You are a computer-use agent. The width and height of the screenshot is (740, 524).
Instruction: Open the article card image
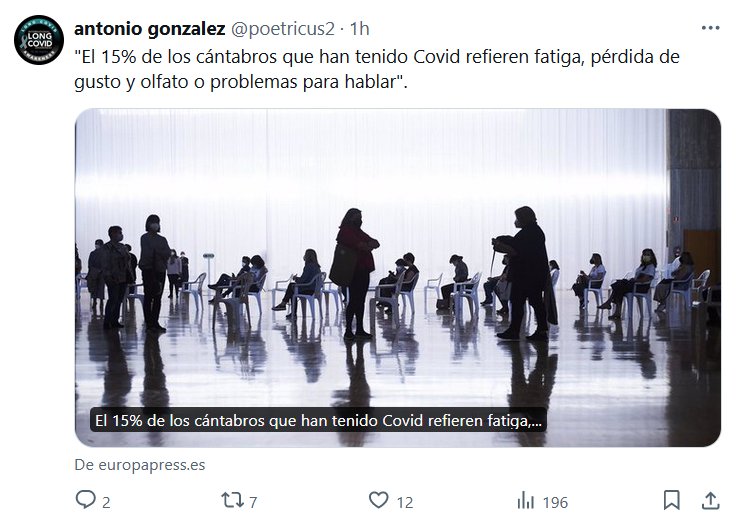tap(397, 278)
